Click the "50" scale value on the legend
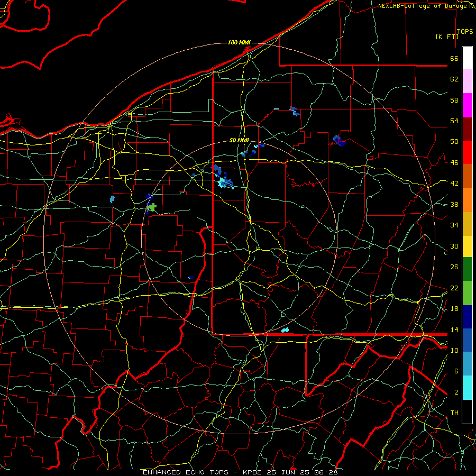 454,142
